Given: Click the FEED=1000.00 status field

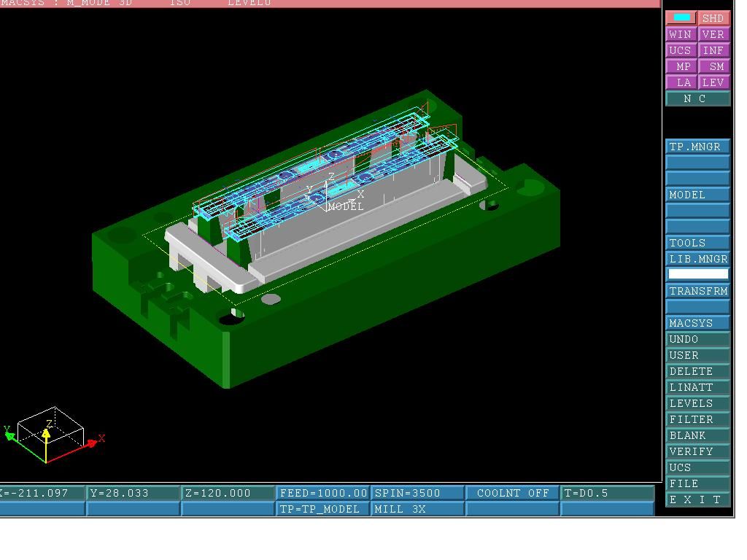Looking at the screenshot, I should [322, 493].
